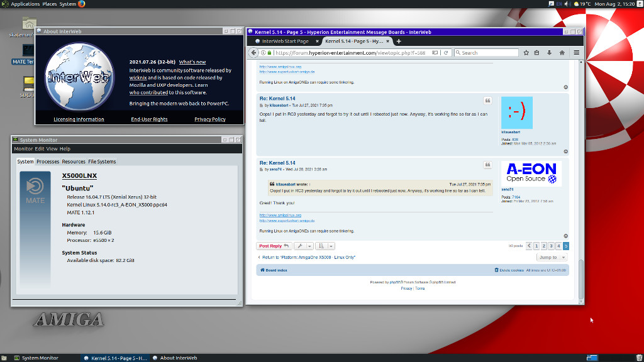Screen dimensions: 644x362
Task: Open the display and sorting options dropdown
Action: (x=325, y=246)
